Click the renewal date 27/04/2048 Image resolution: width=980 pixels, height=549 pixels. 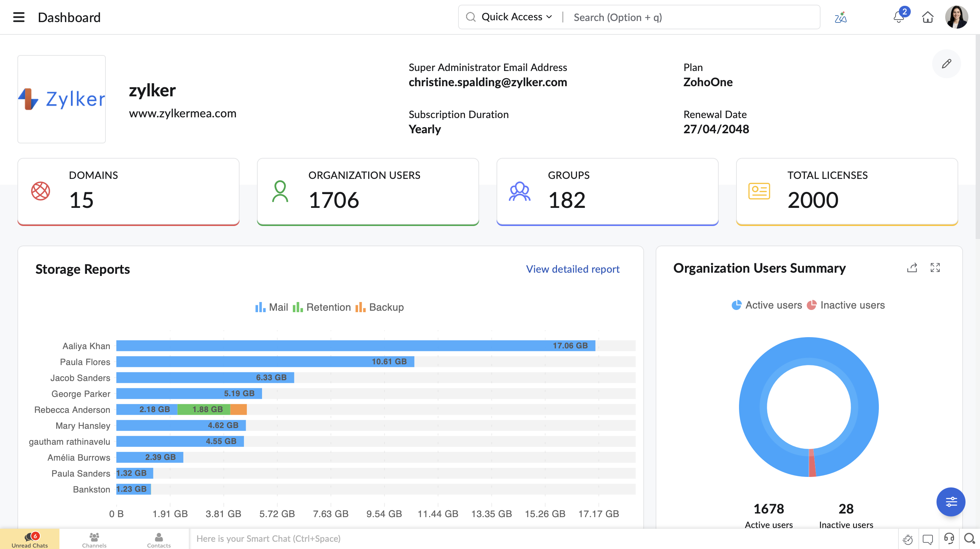(716, 129)
